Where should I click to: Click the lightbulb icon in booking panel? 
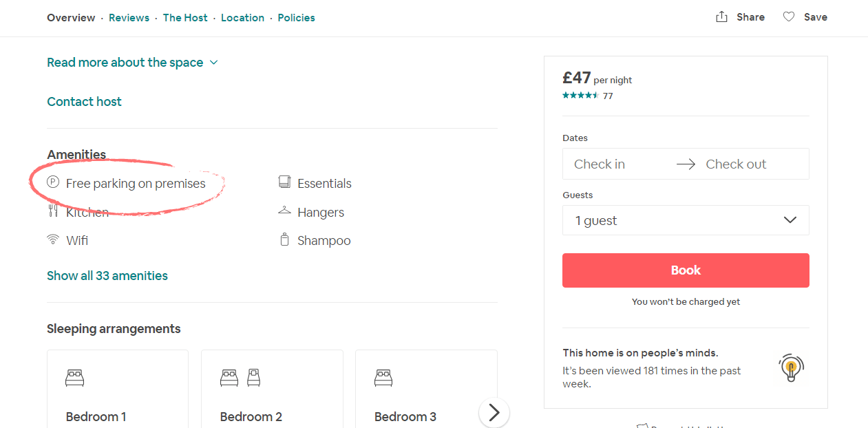pos(791,368)
